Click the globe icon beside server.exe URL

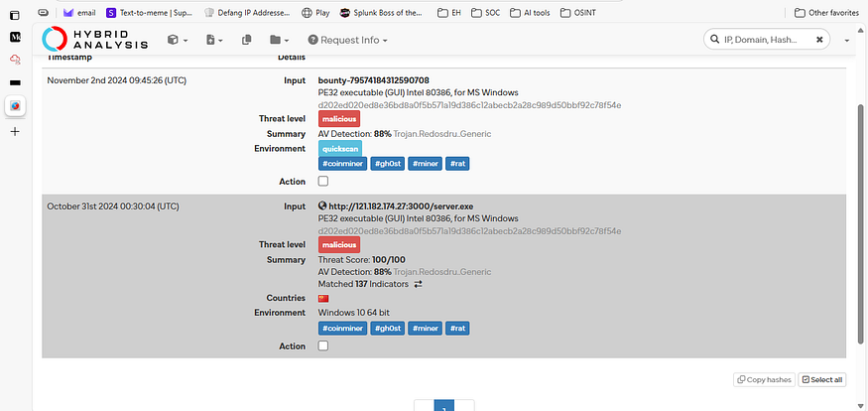[322, 205]
